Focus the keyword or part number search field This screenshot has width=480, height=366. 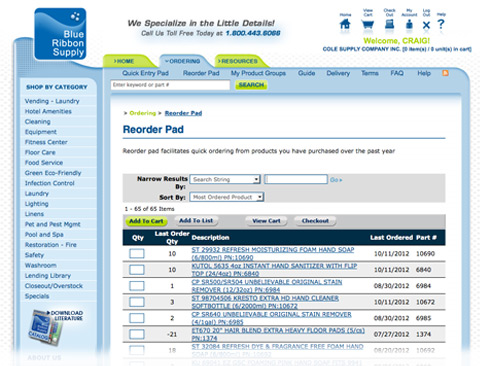[170, 85]
